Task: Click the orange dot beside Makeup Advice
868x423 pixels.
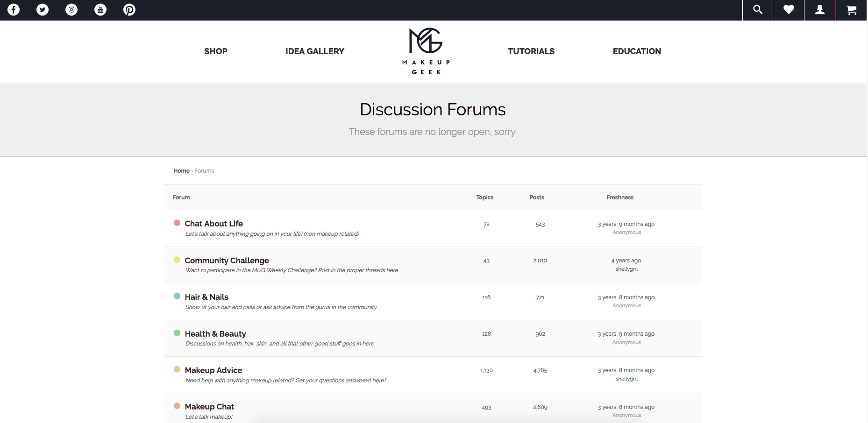Action: (x=177, y=369)
